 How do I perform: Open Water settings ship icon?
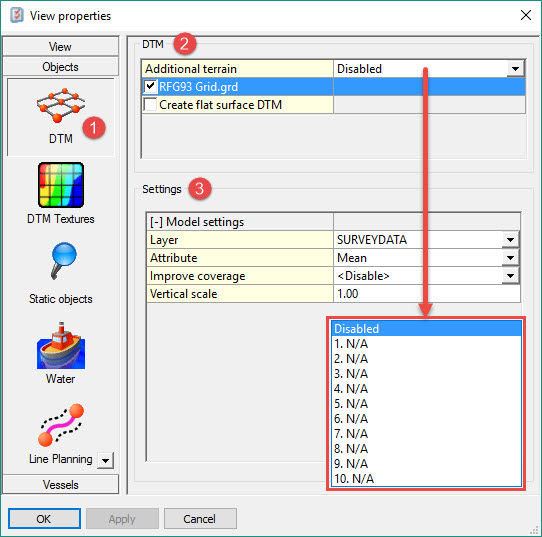point(61,346)
